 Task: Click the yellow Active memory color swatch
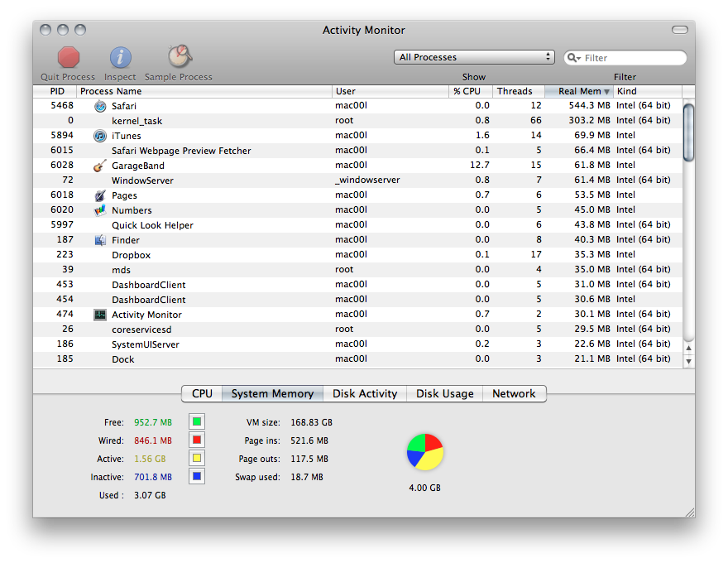point(197,458)
